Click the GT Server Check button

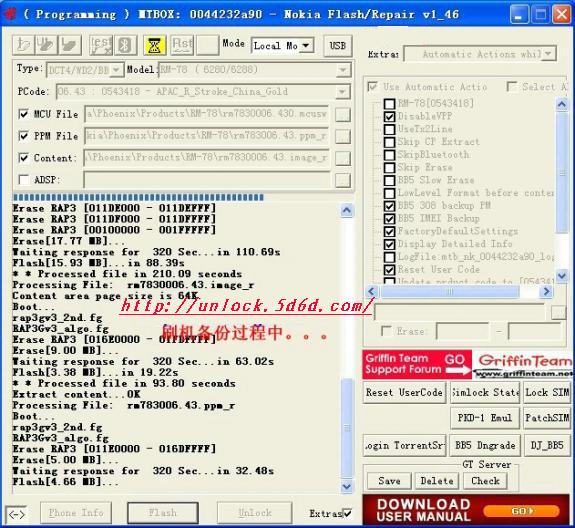coord(485,481)
